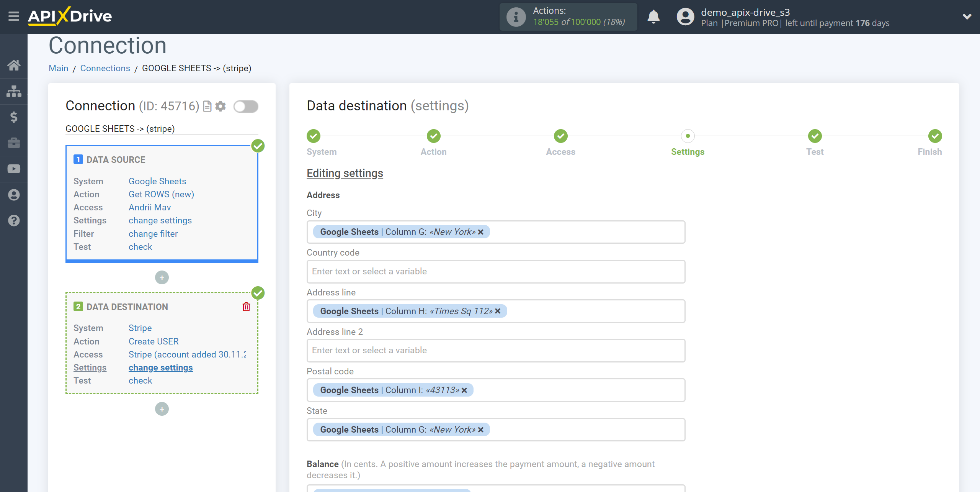Open the Connections breadcrumb link

tap(105, 68)
